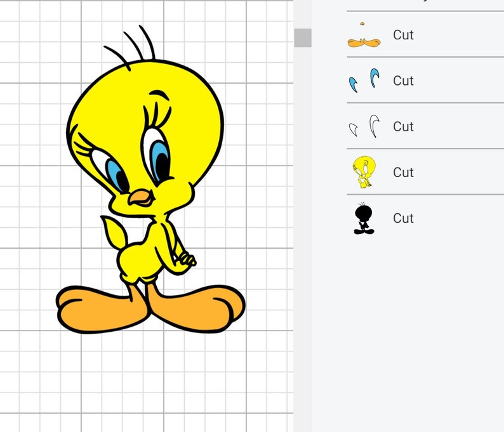Select the white eye shapes layer thumbnail
The image size is (504, 432).
pos(364,126)
